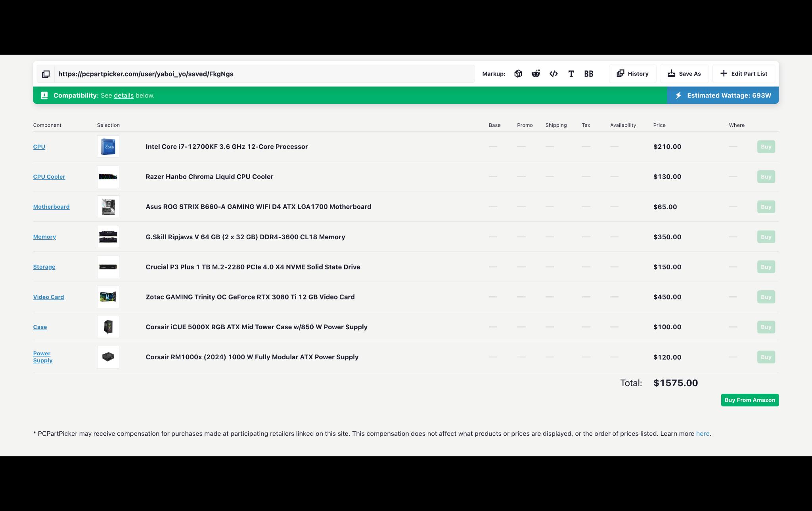Click the compatibility notes icon in green bar
Screen dimensions: 812x511
44,95
